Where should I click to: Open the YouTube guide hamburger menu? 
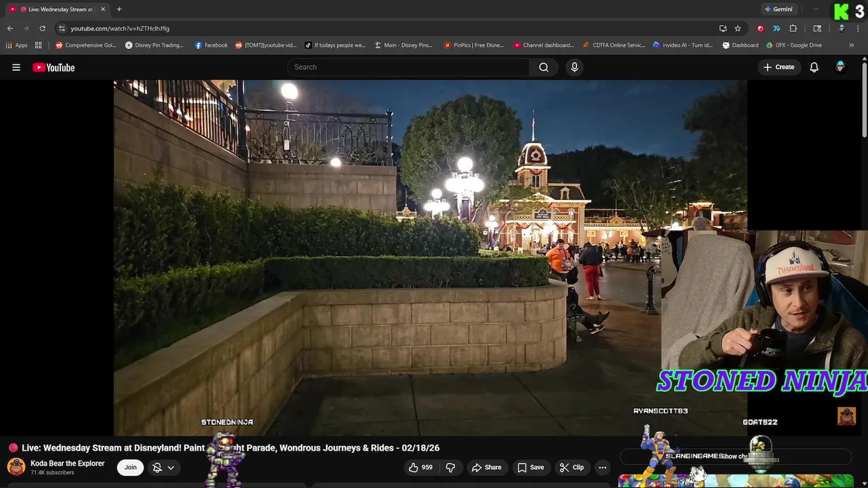(x=16, y=67)
